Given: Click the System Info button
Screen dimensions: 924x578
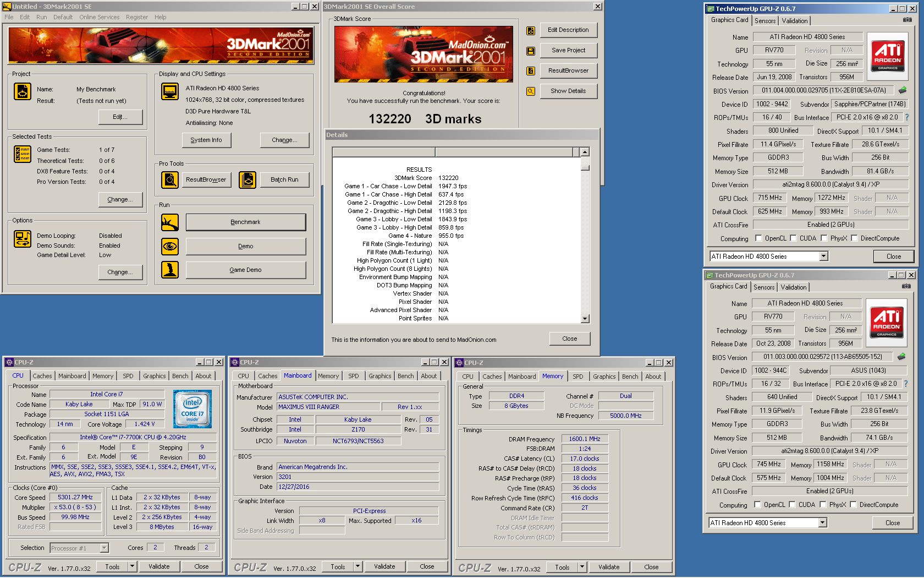Looking at the screenshot, I should (x=206, y=140).
